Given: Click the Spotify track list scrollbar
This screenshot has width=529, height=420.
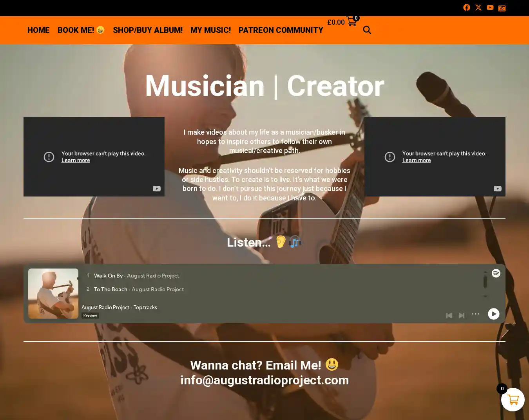Looking at the screenshot, I should (x=485, y=282).
